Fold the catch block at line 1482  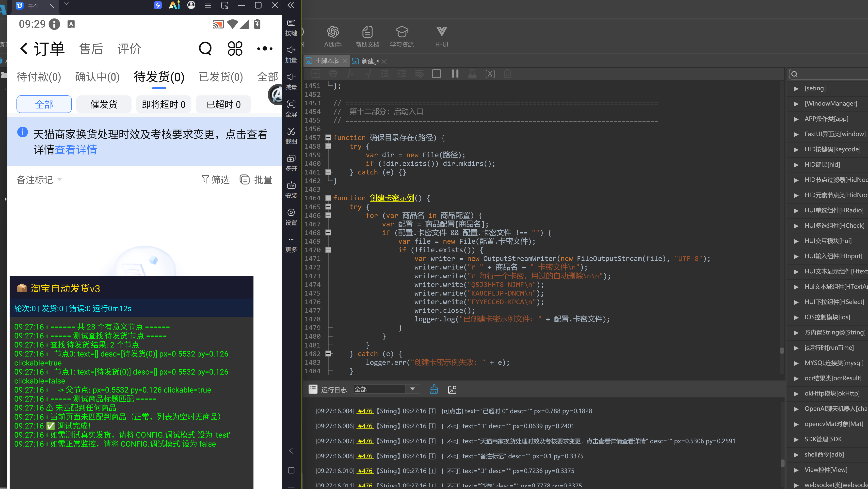(328, 354)
